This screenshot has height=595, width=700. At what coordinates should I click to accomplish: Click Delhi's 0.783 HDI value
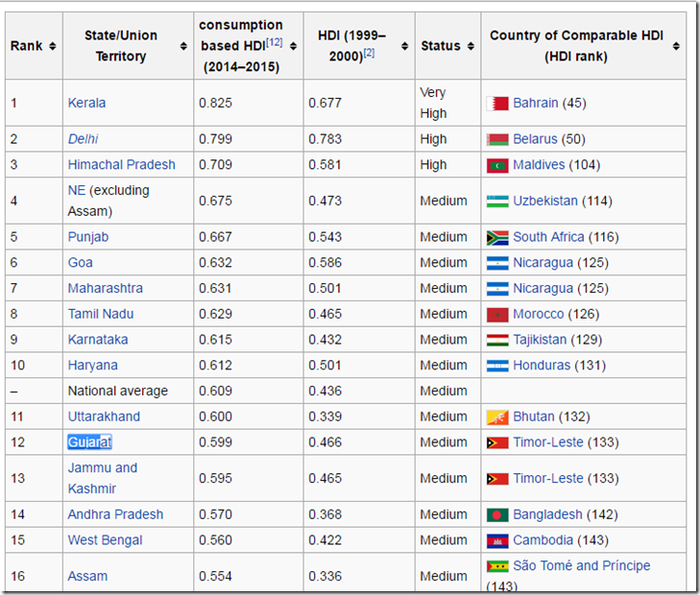pos(325,139)
